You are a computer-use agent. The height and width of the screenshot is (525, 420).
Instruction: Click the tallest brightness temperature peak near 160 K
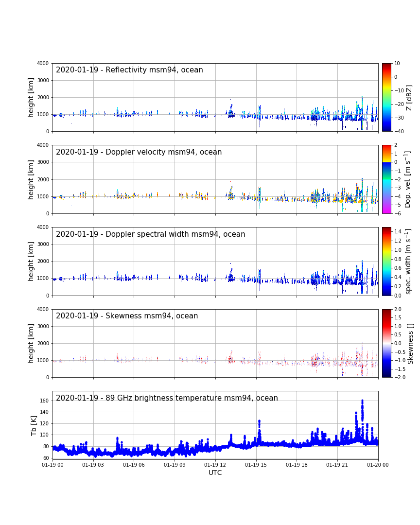click(362, 402)
